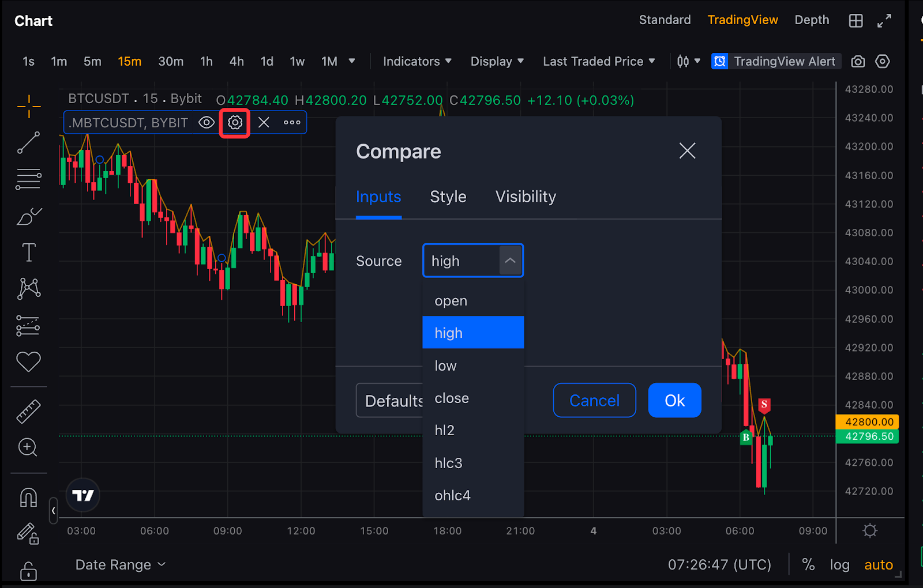Select the Text annotation tool
The height and width of the screenshot is (588, 923).
click(x=28, y=252)
